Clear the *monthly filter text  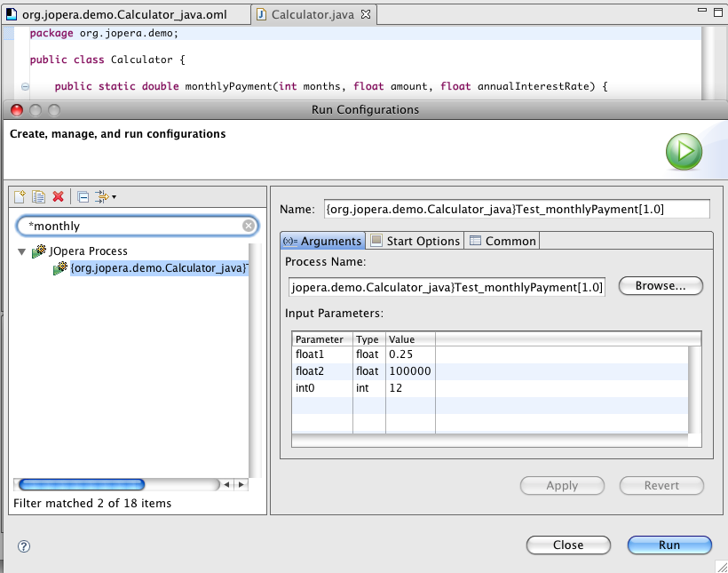[x=249, y=226]
